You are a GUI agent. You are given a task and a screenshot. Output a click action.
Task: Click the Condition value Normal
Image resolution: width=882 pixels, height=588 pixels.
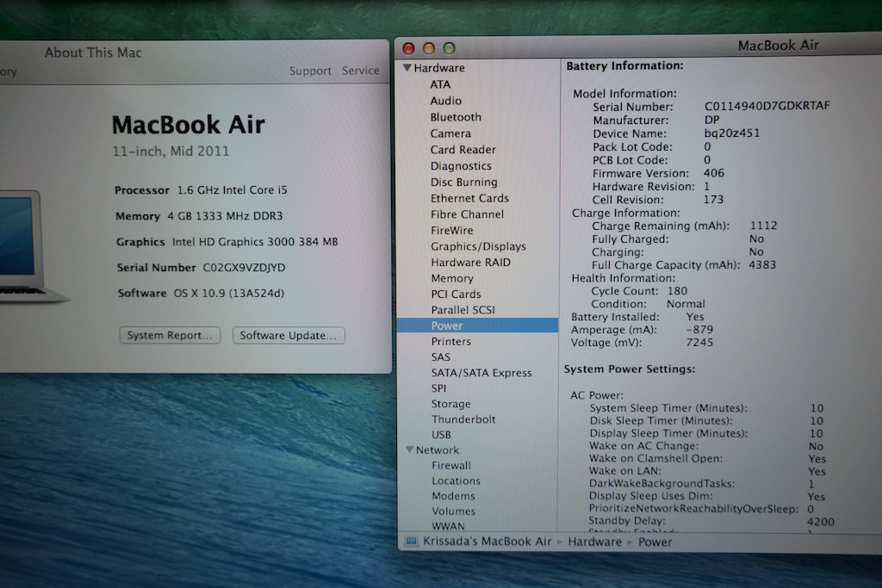686,304
